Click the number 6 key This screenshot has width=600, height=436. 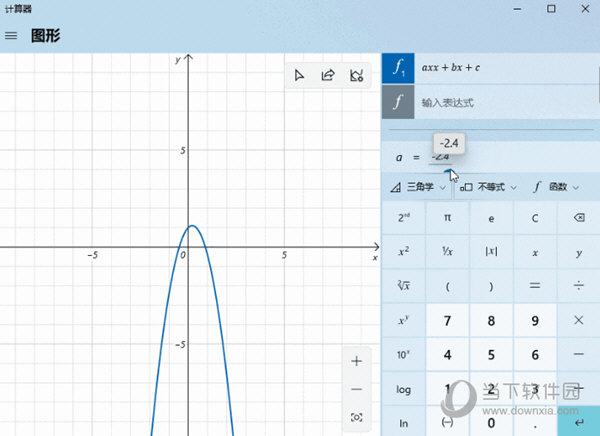(535, 354)
